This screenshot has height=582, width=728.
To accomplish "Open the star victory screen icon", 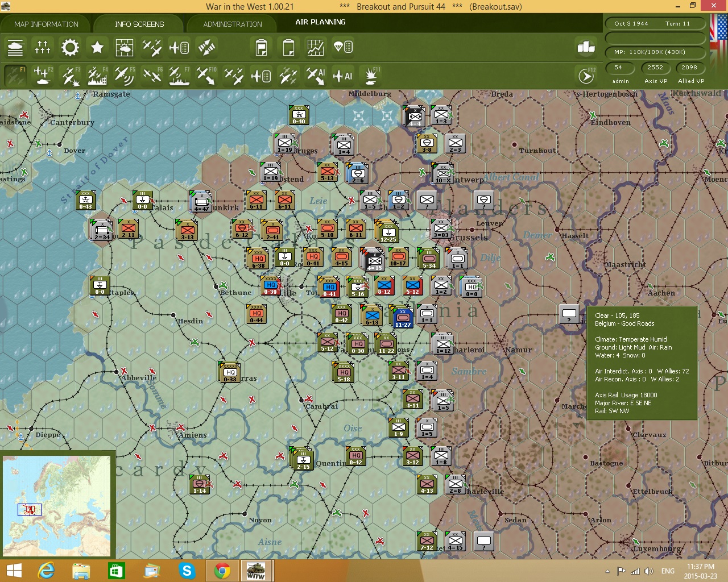I will (97, 48).
